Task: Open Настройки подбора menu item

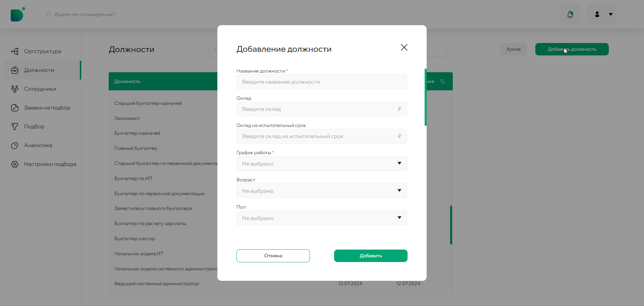Action: click(x=43, y=164)
